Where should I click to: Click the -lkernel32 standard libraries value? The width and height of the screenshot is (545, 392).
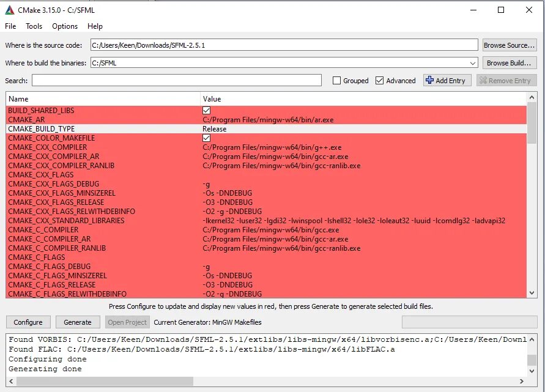(354, 221)
